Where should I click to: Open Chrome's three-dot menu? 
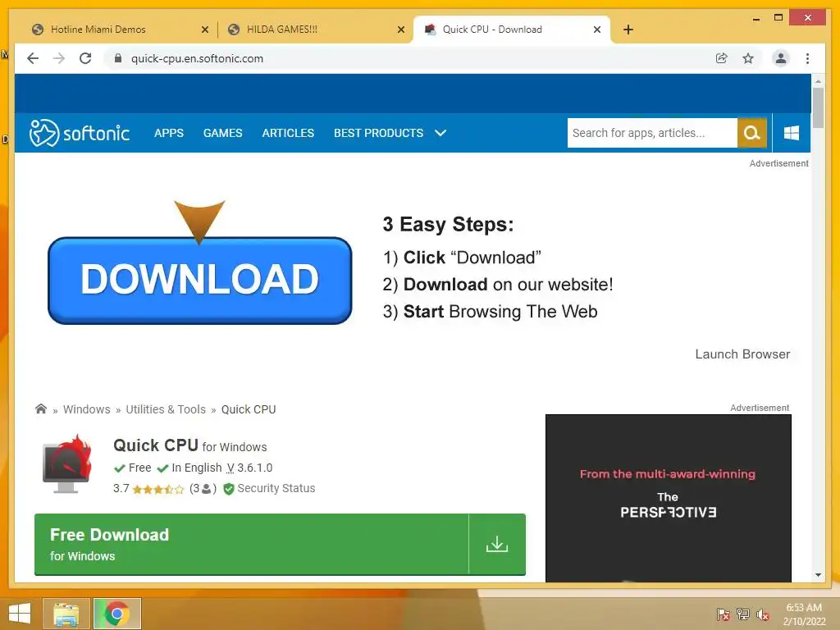pyautogui.click(x=807, y=58)
